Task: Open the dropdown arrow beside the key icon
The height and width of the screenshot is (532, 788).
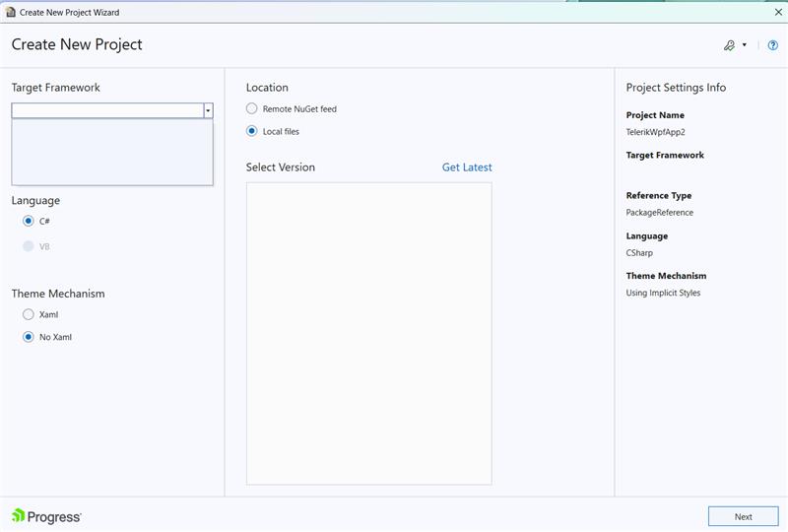Action: pyautogui.click(x=745, y=45)
